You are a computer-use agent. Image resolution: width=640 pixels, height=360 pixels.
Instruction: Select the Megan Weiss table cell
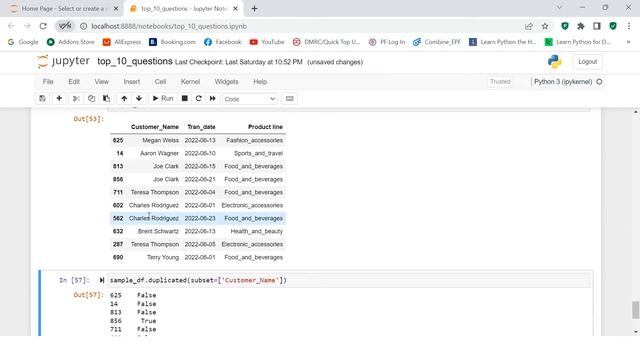pyautogui.click(x=160, y=140)
